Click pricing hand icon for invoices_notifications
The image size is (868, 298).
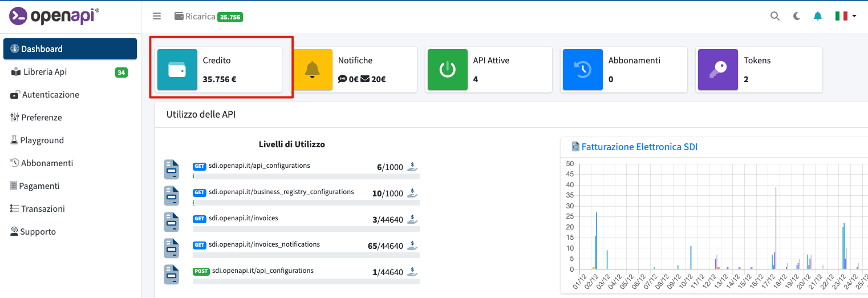click(x=412, y=245)
